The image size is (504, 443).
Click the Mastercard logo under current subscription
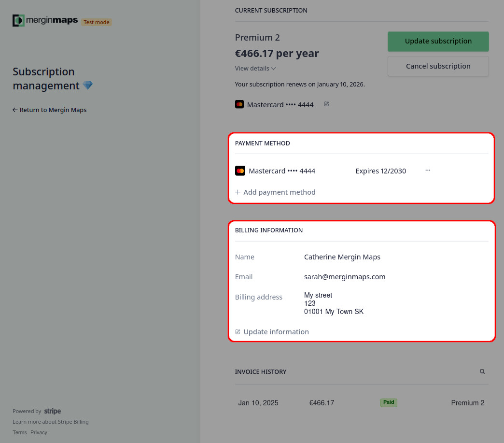(239, 104)
